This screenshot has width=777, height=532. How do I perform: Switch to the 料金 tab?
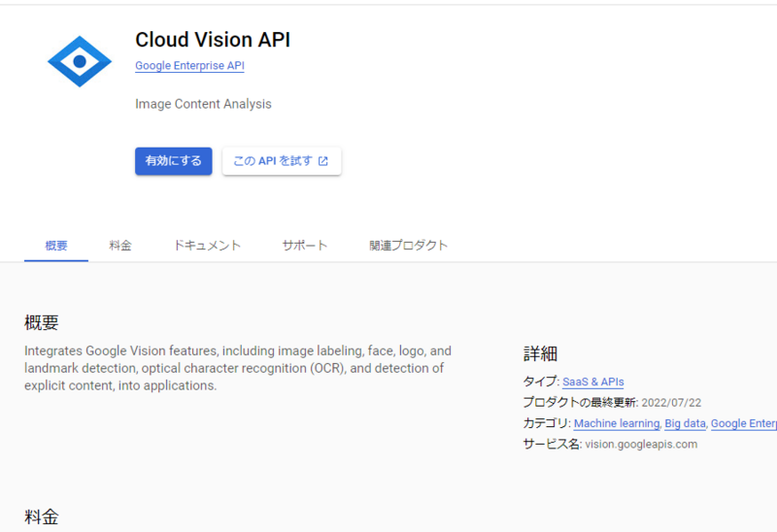click(x=120, y=246)
